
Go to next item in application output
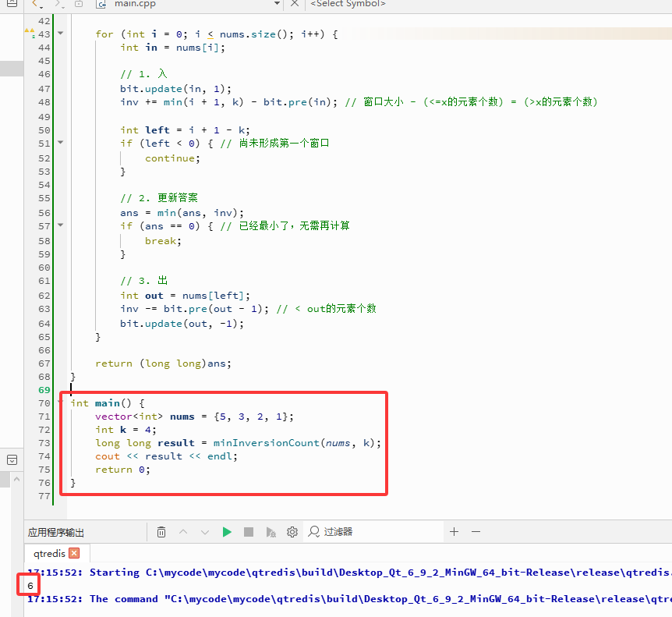205,532
